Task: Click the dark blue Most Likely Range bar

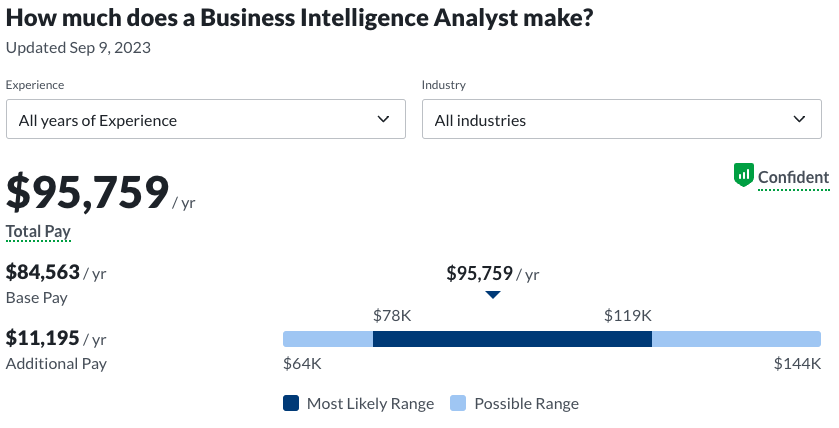Action: tap(512, 339)
